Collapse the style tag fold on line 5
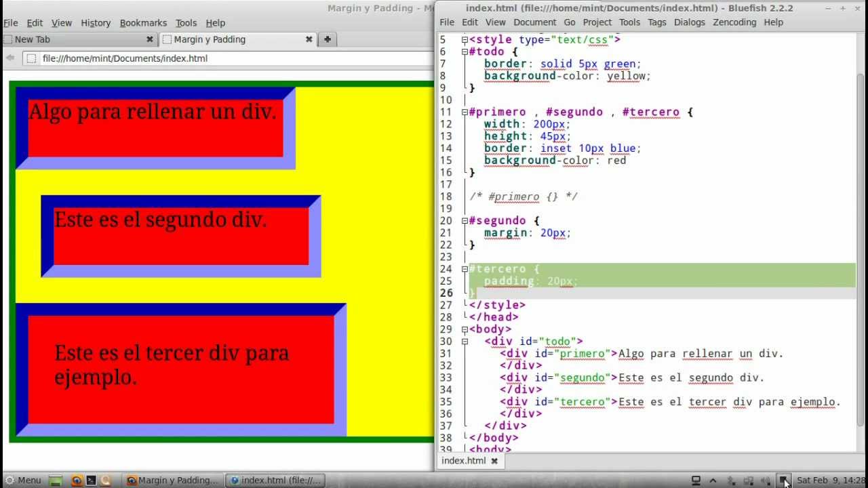Viewport: 868px width, 488px height. pos(465,39)
